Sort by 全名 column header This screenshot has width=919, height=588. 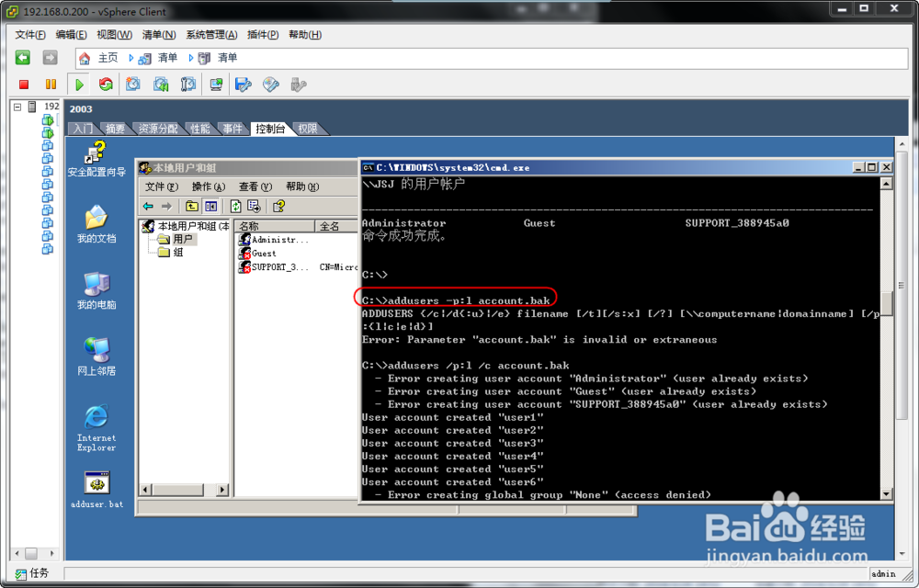pyautogui.click(x=335, y=226)
